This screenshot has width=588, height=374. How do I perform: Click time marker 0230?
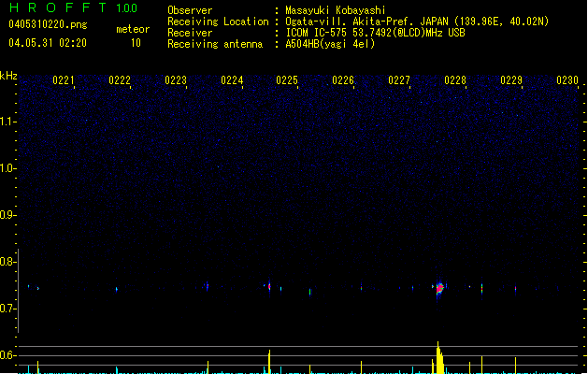pos(567,80)
